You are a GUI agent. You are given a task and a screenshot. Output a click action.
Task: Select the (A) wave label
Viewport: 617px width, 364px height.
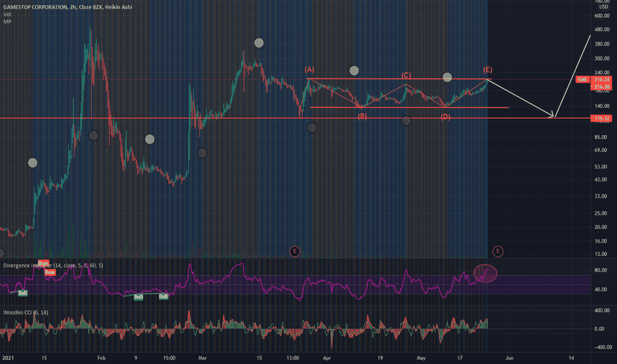[x=309, y=69]
